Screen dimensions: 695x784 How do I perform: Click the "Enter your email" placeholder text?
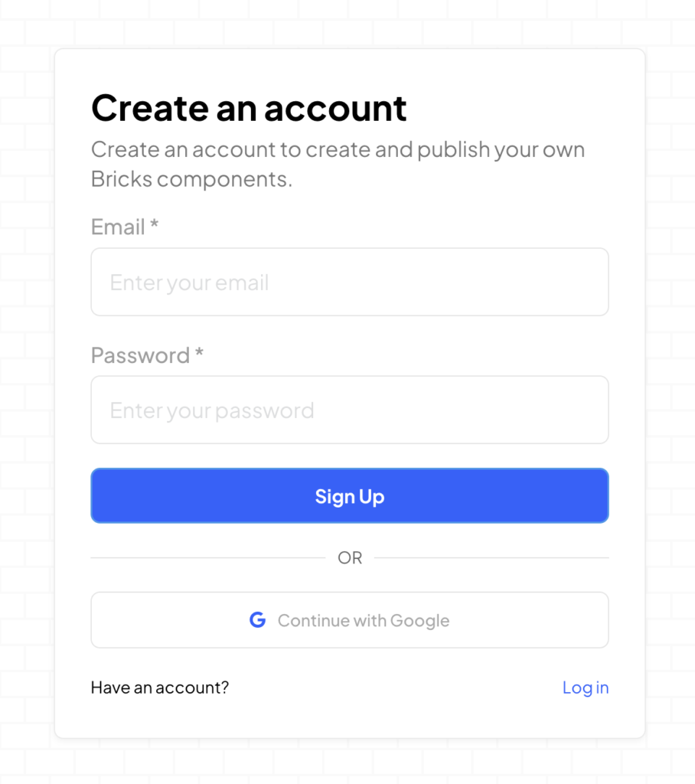[189, 283]
